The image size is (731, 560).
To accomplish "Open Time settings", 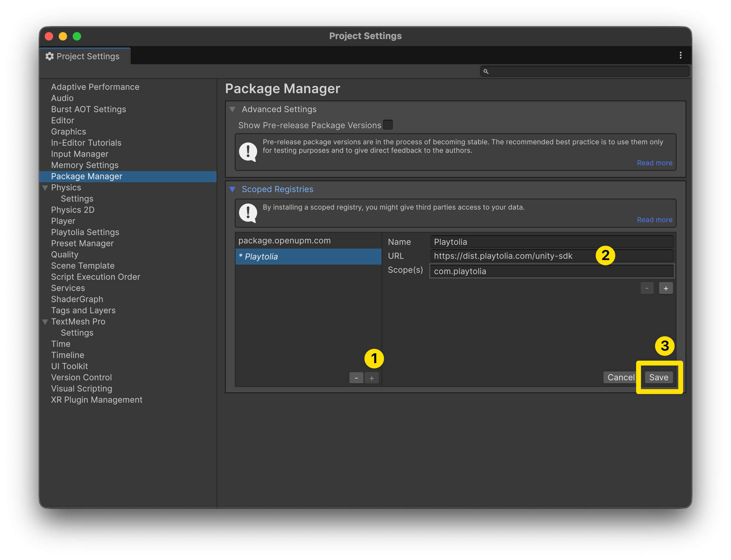I will [61, 344].
